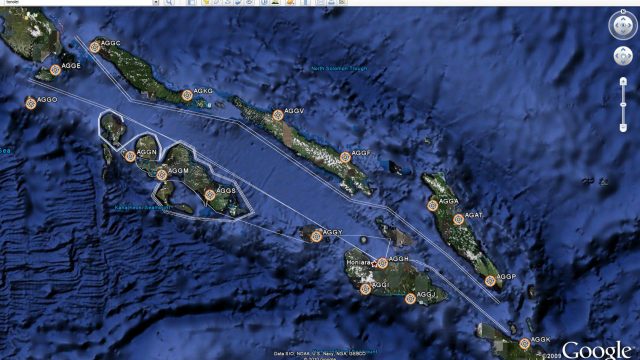
Task: Click the AGGO label text
Action: (47, 100)
